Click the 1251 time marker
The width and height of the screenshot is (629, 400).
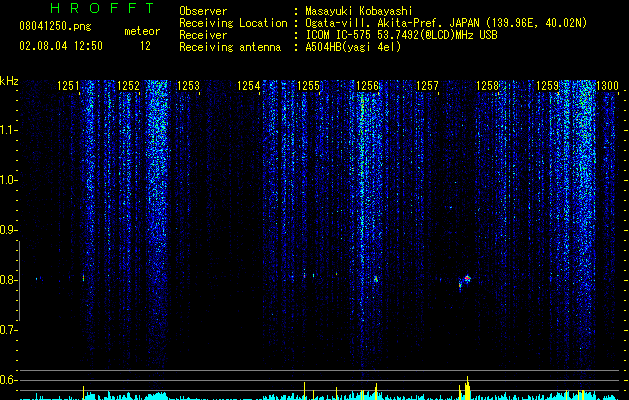[69, 85]
